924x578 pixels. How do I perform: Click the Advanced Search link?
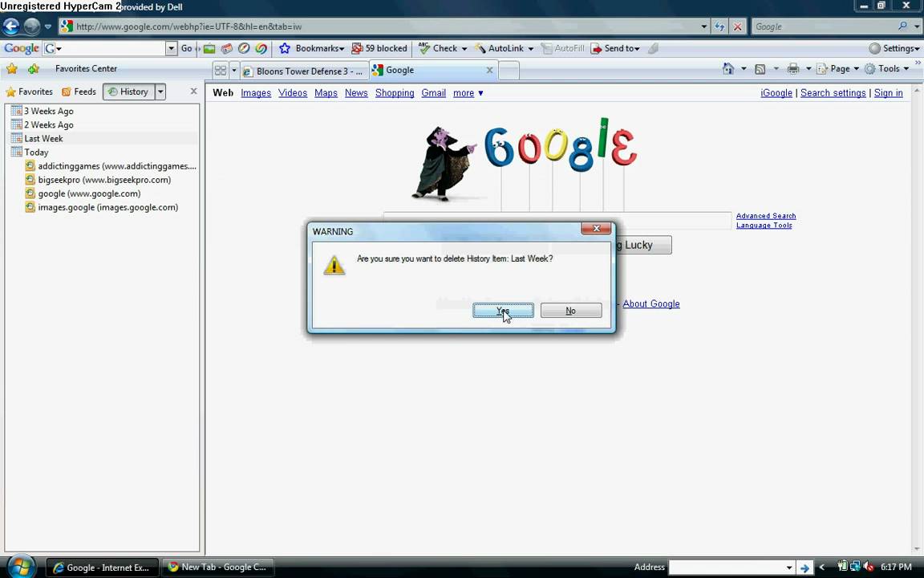pos(766,216)
